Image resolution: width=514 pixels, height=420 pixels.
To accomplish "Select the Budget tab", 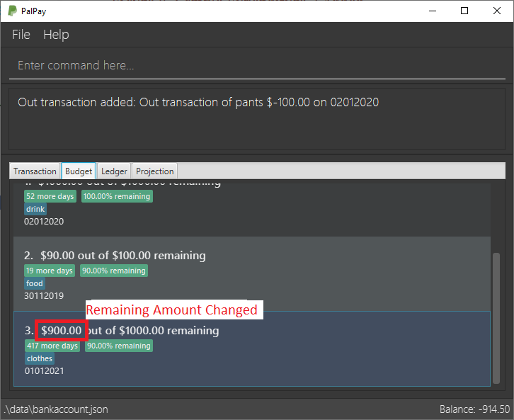I will click(x=79, y=171).
